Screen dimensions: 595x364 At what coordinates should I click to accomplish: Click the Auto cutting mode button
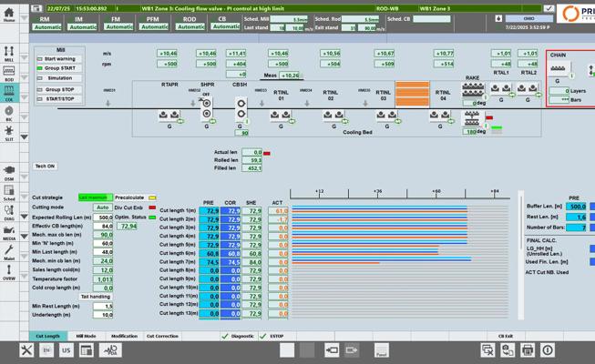tap(103, 207)
